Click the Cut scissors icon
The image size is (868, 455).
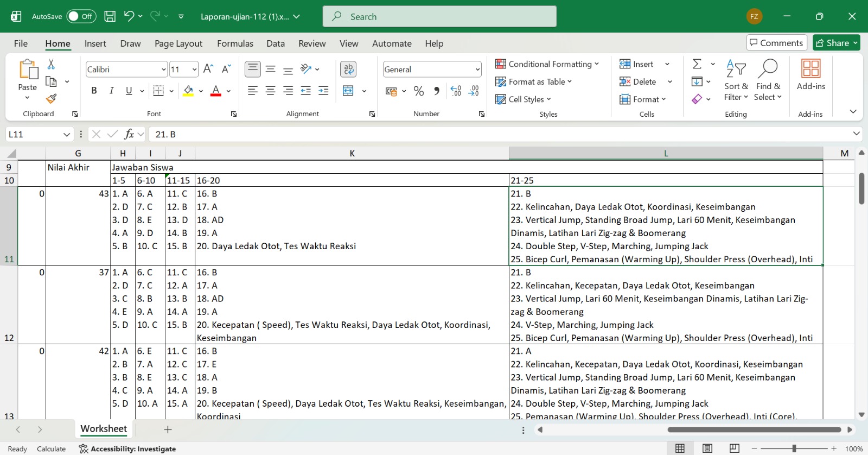pyautogui.click(x=51, y=64)
